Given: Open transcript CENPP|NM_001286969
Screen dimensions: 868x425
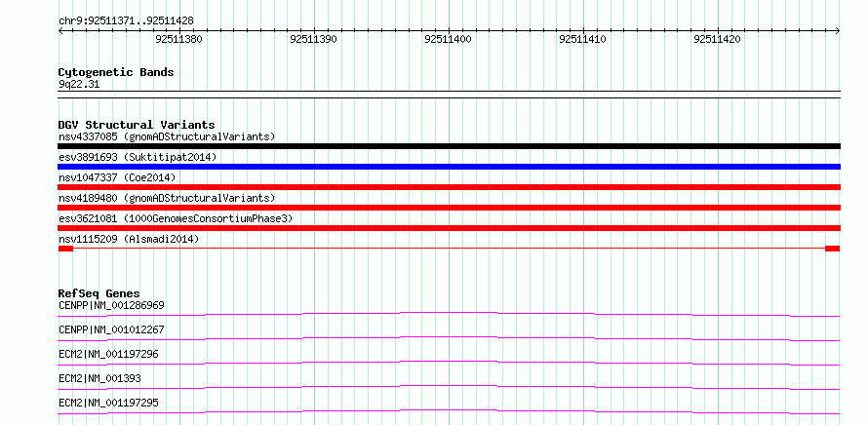Looking at the screenshot, I should 111,305.
